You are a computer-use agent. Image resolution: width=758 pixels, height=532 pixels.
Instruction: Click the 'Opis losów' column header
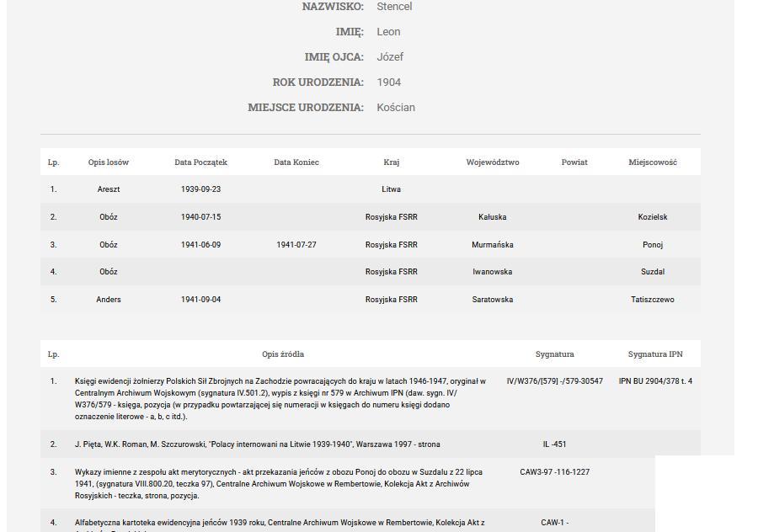pyautogui.click(x=109, y=162)
